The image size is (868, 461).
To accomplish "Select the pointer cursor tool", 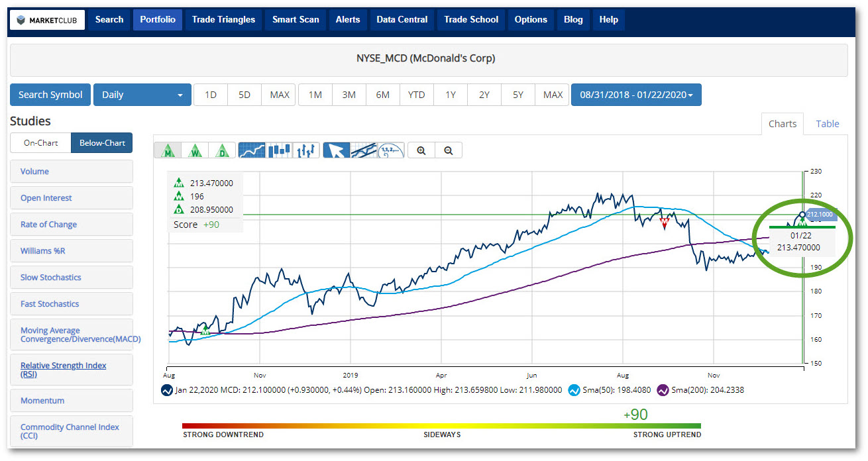I will [336, 150].
